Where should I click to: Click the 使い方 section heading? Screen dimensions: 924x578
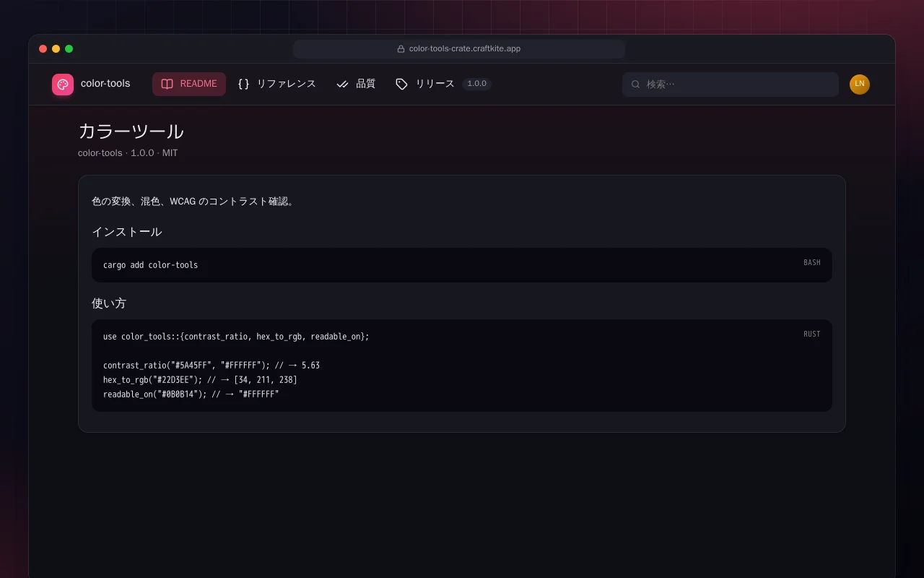pos(109,303)
